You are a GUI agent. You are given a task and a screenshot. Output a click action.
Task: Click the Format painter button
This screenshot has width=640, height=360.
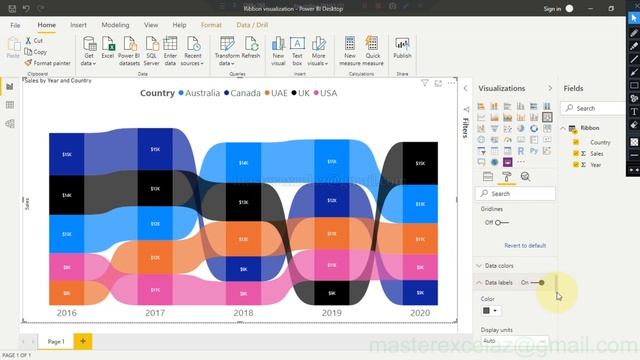click(x=47, y=63)
